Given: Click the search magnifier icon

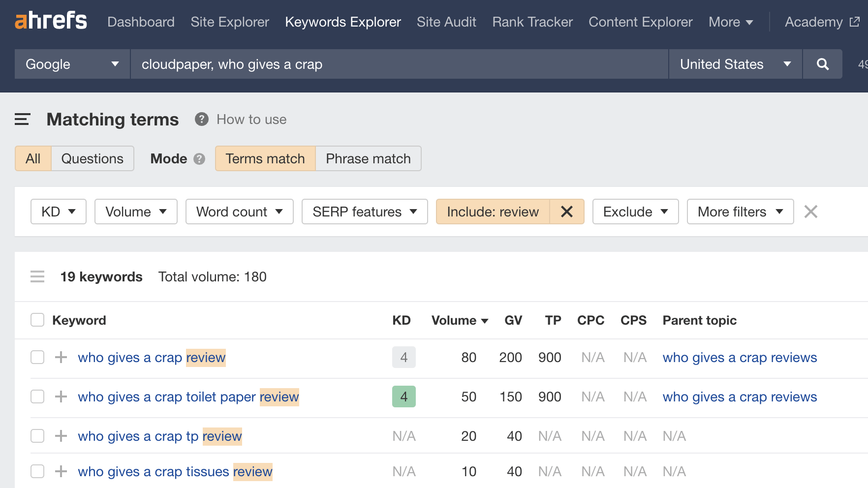Looking at the screenshot, I should click(x=822, y=64).
